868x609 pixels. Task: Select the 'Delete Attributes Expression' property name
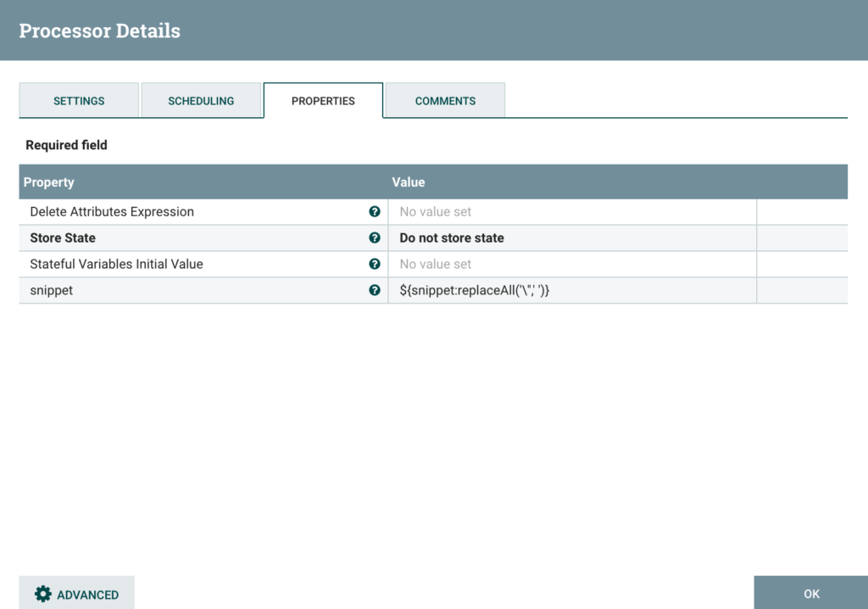click(x=112, y=212)
